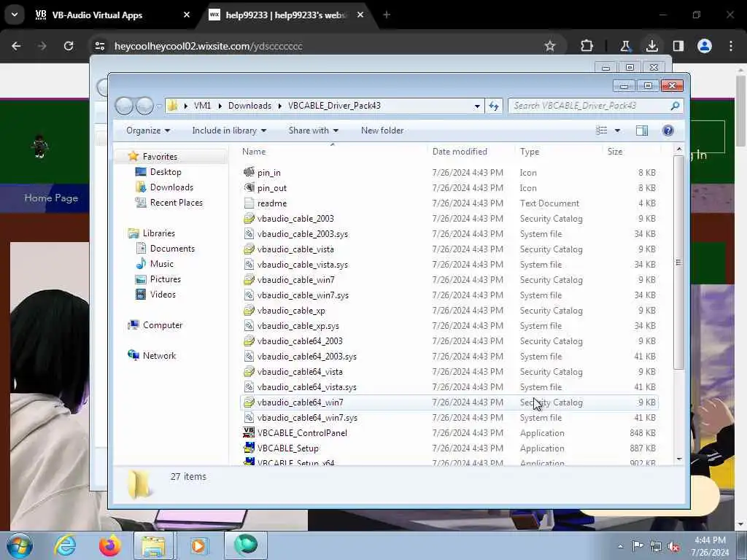Click the browser reload button
Screen dimensions: 747x560
[x=69, y=46]
